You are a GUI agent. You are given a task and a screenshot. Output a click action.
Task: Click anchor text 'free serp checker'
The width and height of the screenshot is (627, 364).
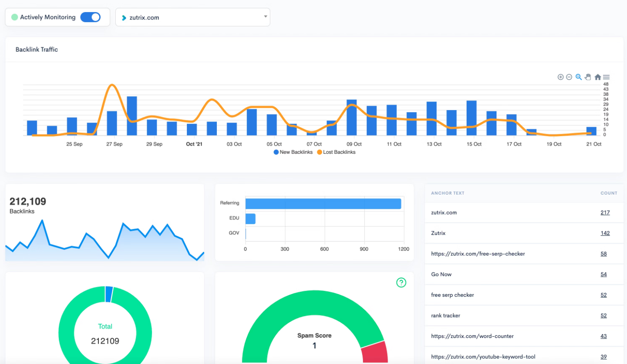[453, 295]
